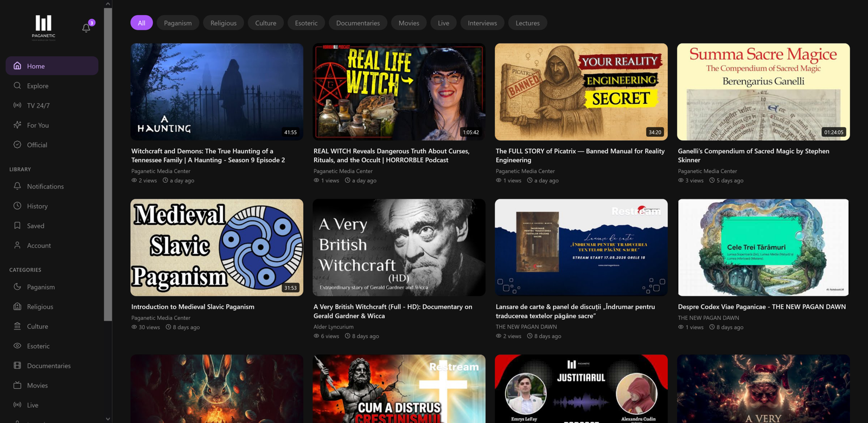Click the Live broadcast icon in sidebar
868x423 pixels.
(x=17, y=405)
